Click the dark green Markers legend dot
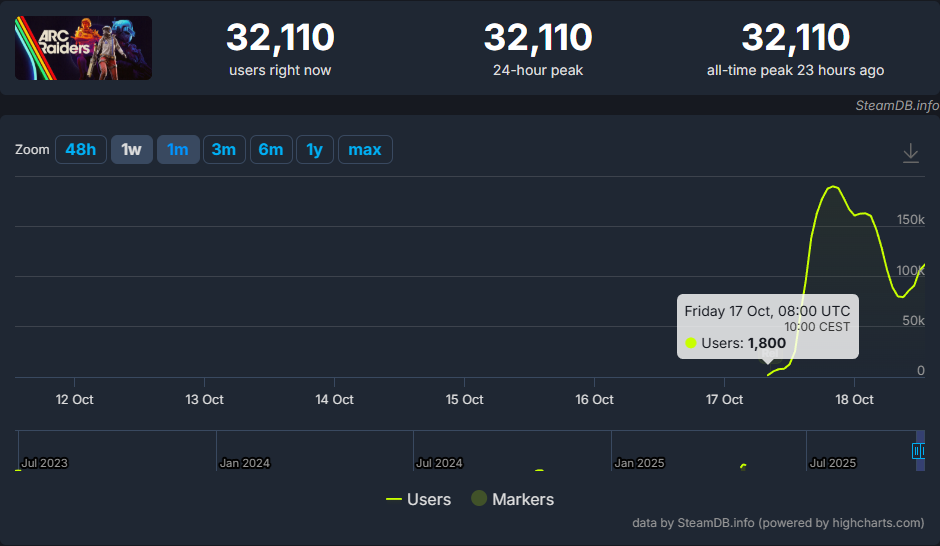 coord(478,498)
